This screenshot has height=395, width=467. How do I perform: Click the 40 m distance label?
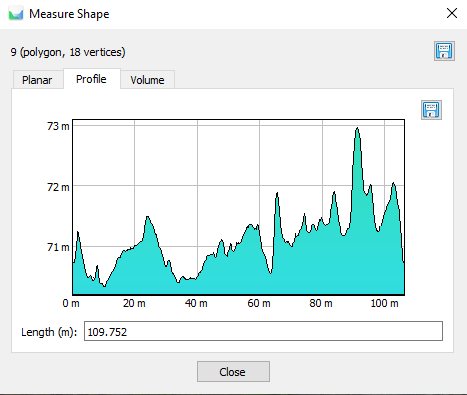[x=196, y=303]
